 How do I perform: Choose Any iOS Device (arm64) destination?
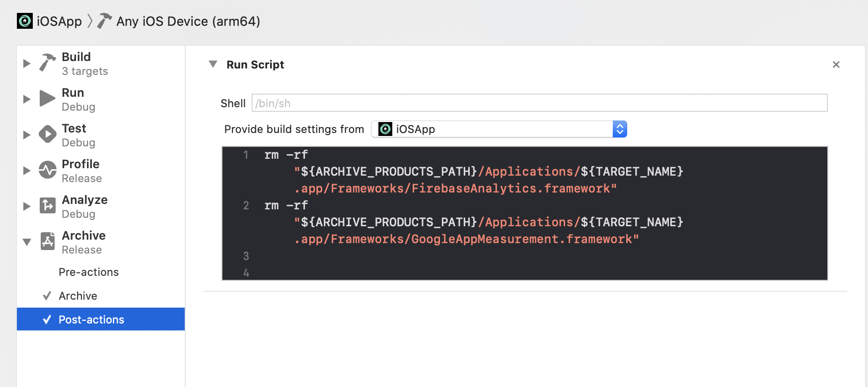(188, 21)
